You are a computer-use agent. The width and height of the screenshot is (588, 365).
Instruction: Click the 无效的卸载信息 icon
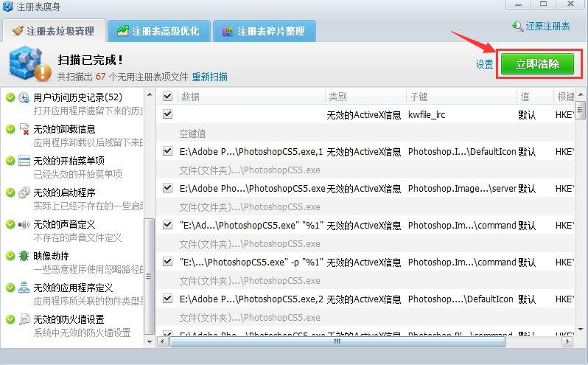(x=24, y=129)
